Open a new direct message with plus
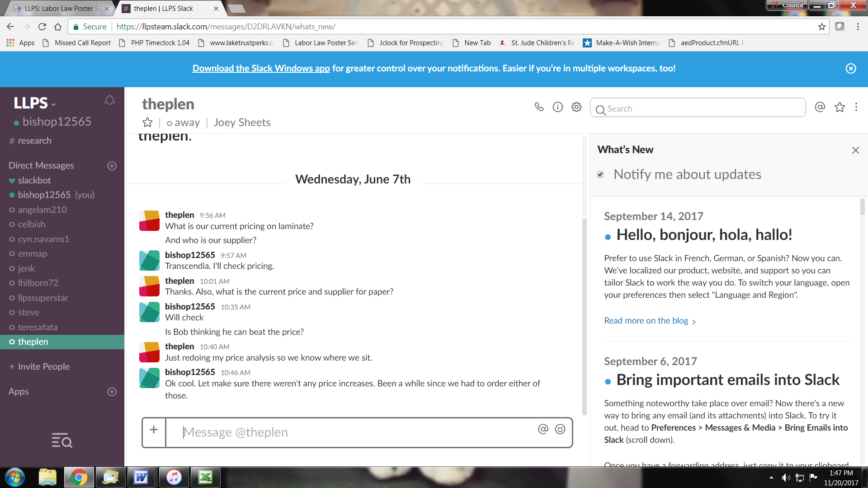868x488 pixels. pyautogui.click(x=112, y=166)
